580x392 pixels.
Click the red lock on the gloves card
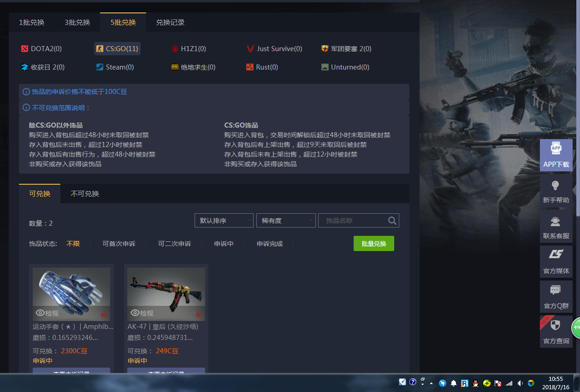104,314
